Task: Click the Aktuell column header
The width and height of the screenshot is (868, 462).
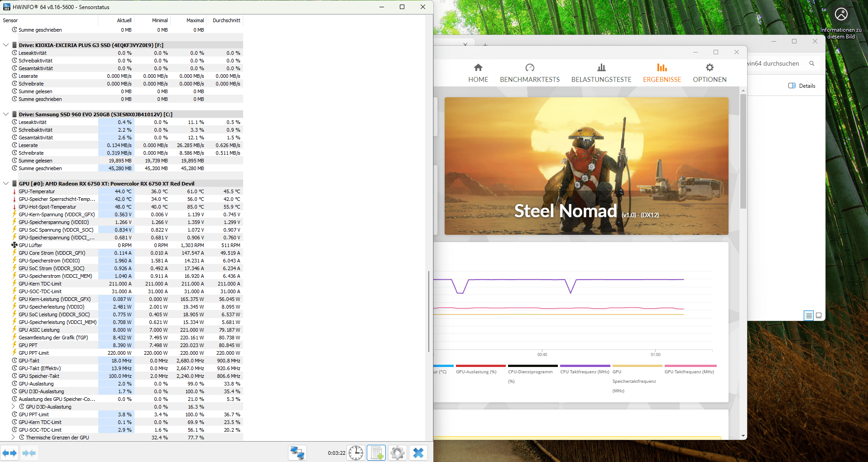Action: coord(116,20)
